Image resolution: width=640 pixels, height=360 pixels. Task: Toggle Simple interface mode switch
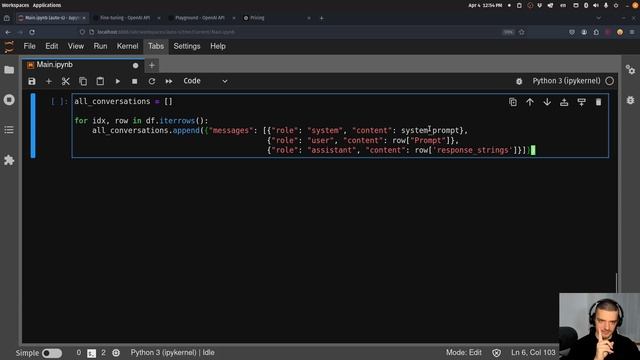pos(52,353)
